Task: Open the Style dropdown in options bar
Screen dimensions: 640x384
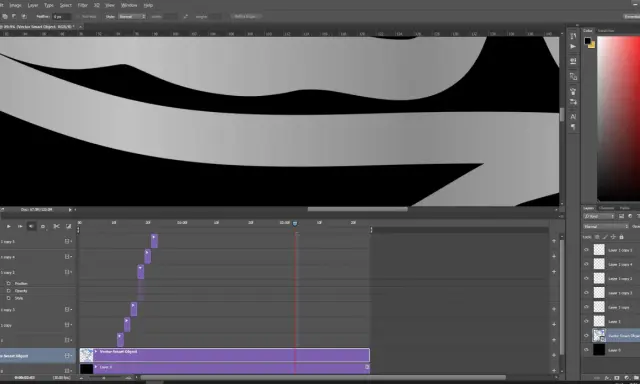Action: (x=132, y=17)
